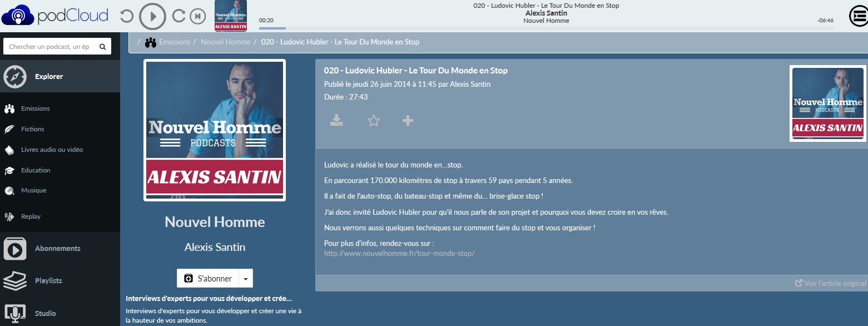The image size is (868, 326).
Task: Click the bold Interviews d'experts description heading
Action: tap(209, 299)
